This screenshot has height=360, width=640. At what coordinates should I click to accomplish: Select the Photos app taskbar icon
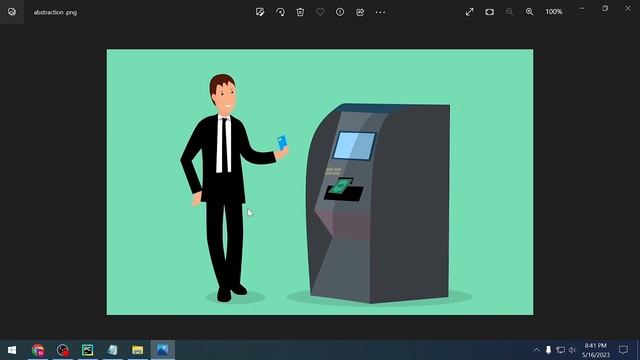(x=162, y=350)
